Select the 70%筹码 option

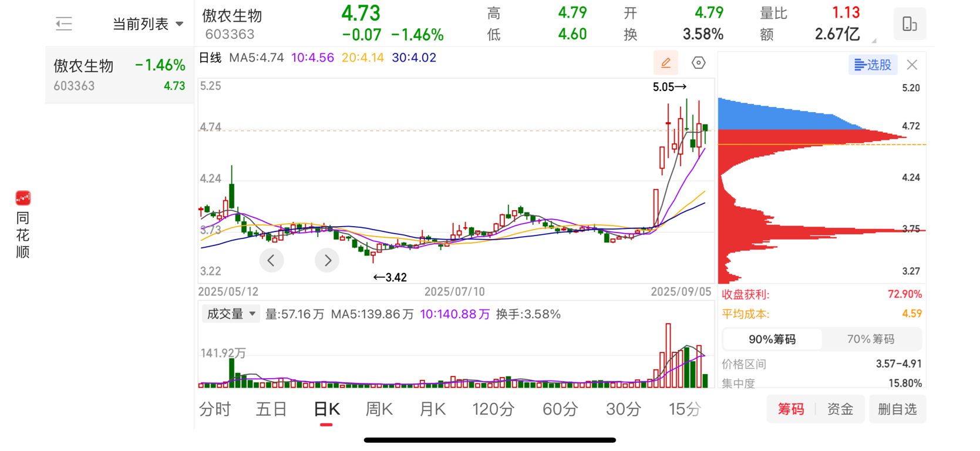871,339
